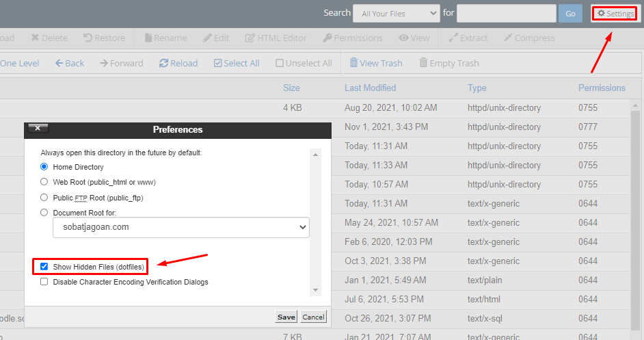Select the Public FTP Root radio option
Viewport: 644px width, 340px height.
coord(44,197)
